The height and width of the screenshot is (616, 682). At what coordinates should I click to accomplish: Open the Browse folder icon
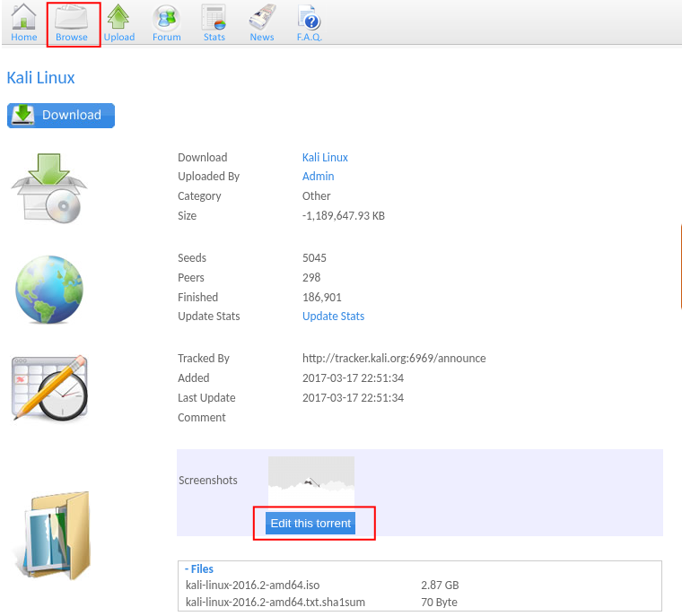(71, 16)
